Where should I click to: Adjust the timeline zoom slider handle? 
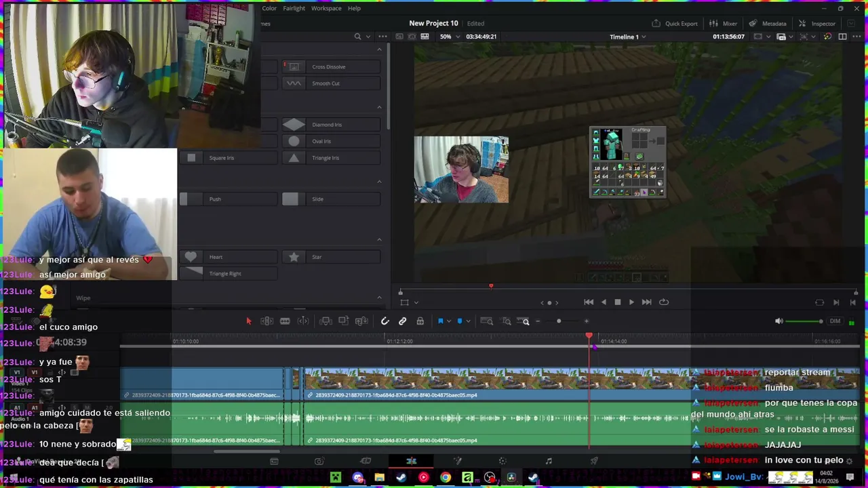(559, 321)
